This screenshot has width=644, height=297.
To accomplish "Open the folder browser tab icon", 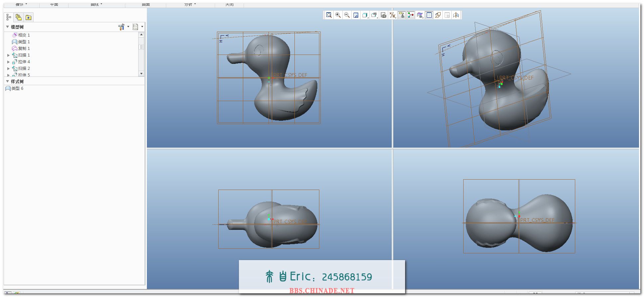I will (x=19, y=17).
